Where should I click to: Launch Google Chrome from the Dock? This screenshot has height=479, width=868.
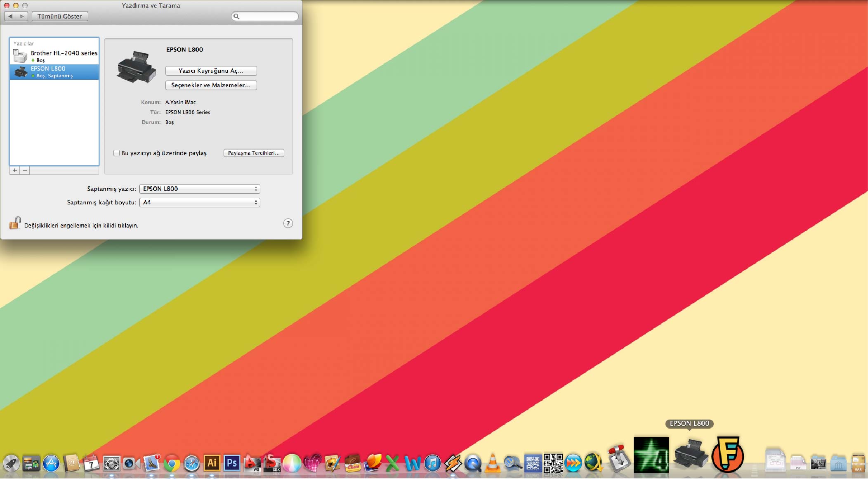pyautogui.click(x=172, y=463)
